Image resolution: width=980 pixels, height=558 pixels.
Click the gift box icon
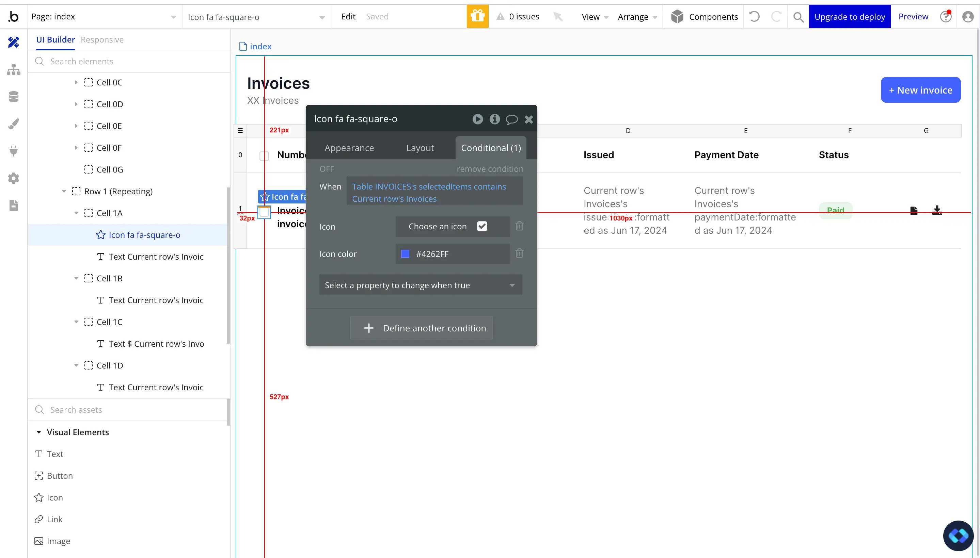pos(477,16)
